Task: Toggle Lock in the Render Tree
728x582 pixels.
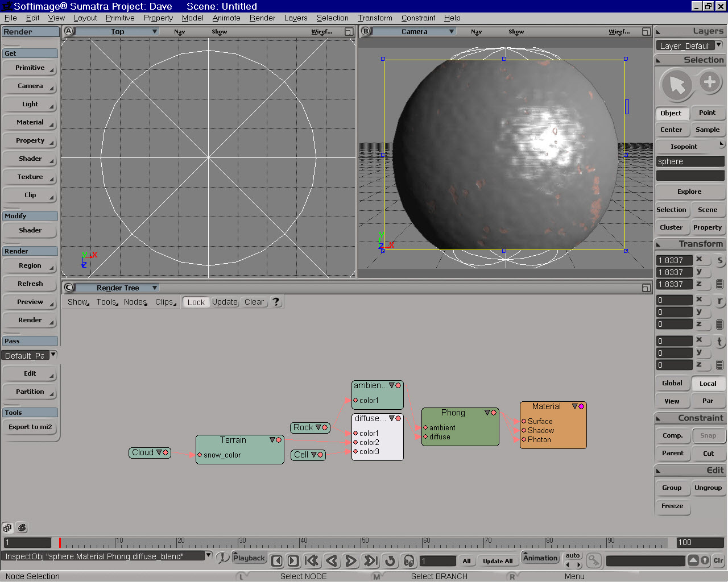Action: tap(196, 302)
